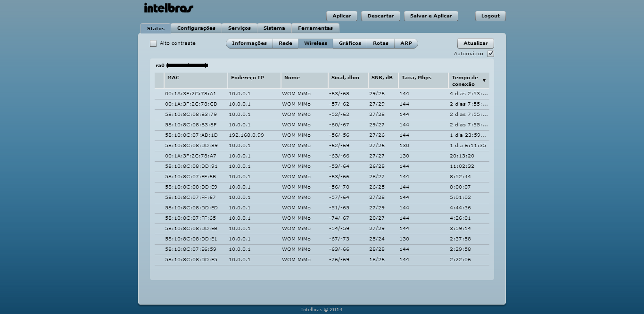Select MAC 58:10:8C:07:E6:59
This screenshot has width=644, height=314.
(x=190, y=249)
